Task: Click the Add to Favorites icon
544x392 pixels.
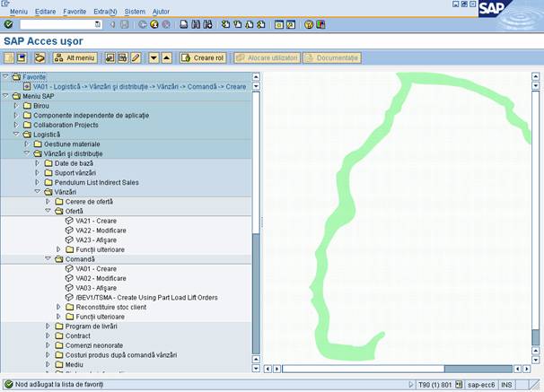Action: click(110, 58)
